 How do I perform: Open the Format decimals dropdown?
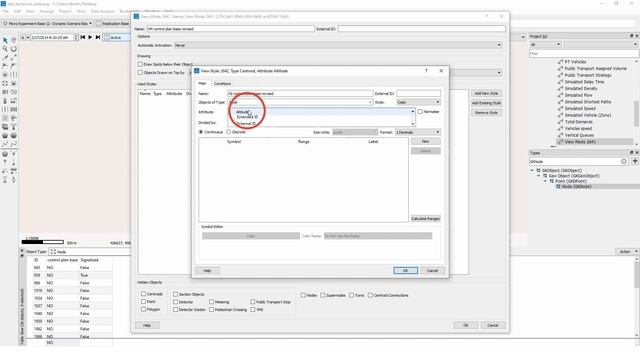418,132
